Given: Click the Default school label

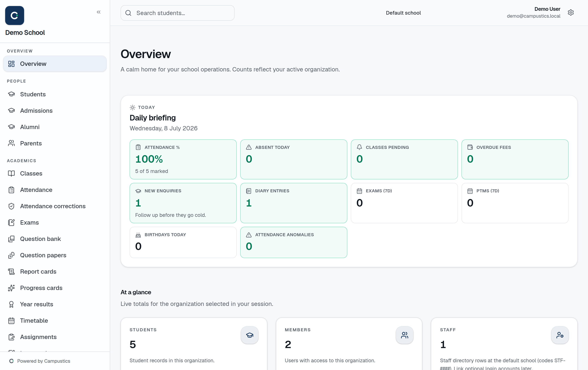Looking at the screenshot, I should pyautogui.click(x=403, y=13).
